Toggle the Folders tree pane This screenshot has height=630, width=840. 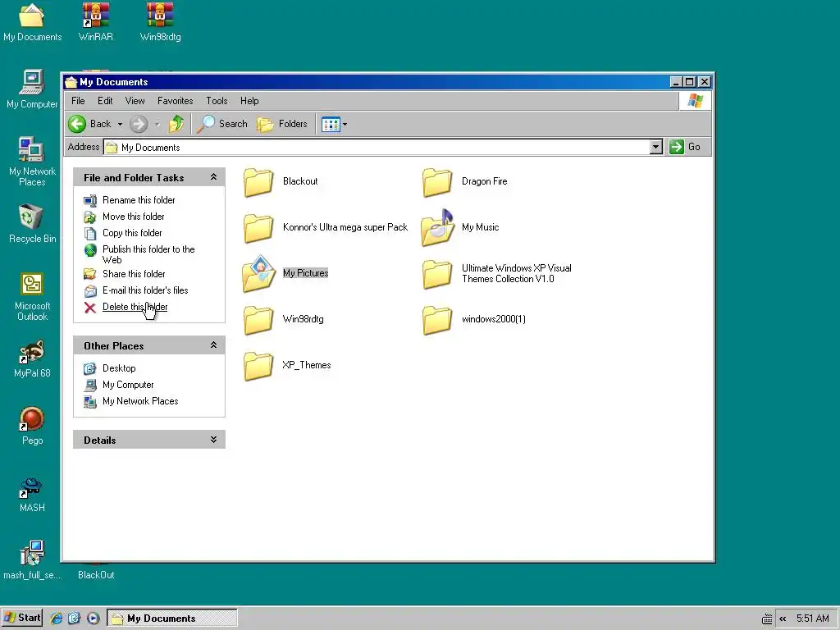point(282,124)
